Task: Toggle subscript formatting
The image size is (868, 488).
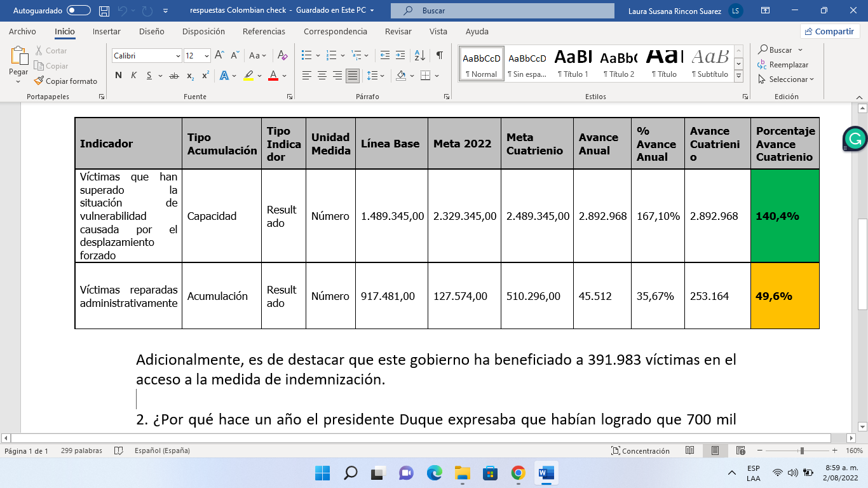Action: point(190,76)
